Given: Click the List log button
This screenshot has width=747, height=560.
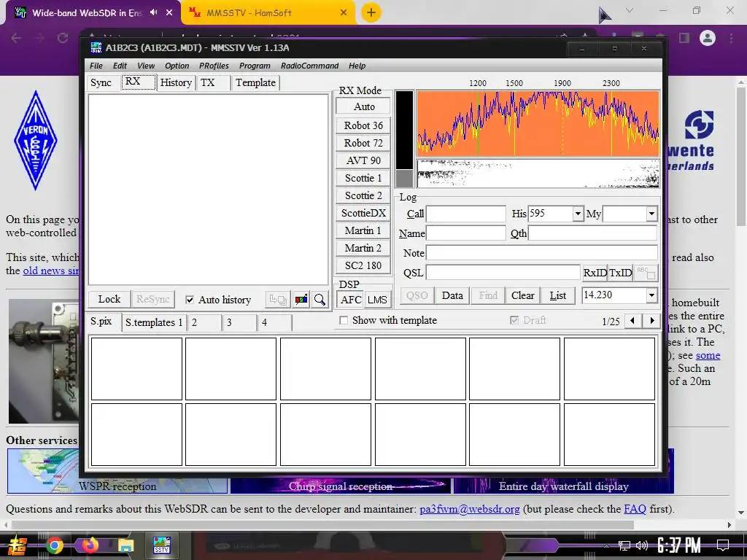Looking at the screenshot, I should point(558,295).
